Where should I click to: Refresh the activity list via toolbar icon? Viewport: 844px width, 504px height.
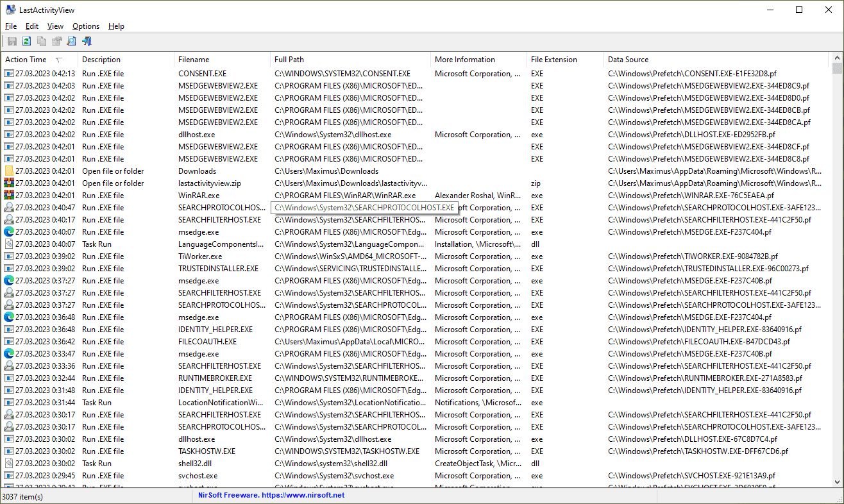click(x=26, y=42)
